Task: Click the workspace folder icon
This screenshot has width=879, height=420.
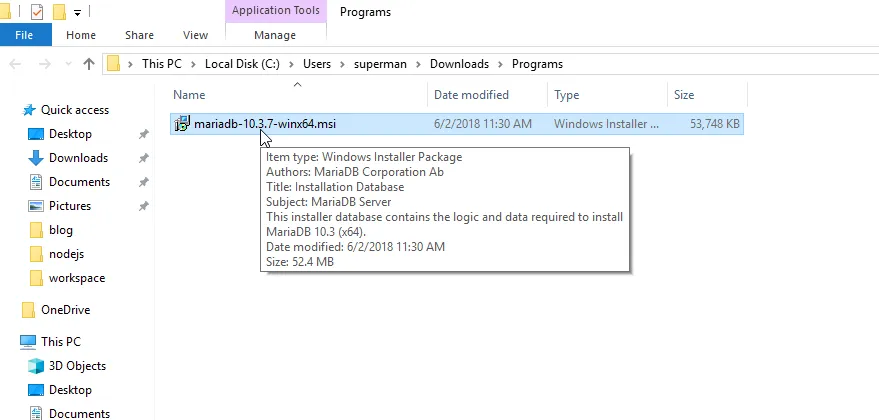Action: [x=36, y=279]
